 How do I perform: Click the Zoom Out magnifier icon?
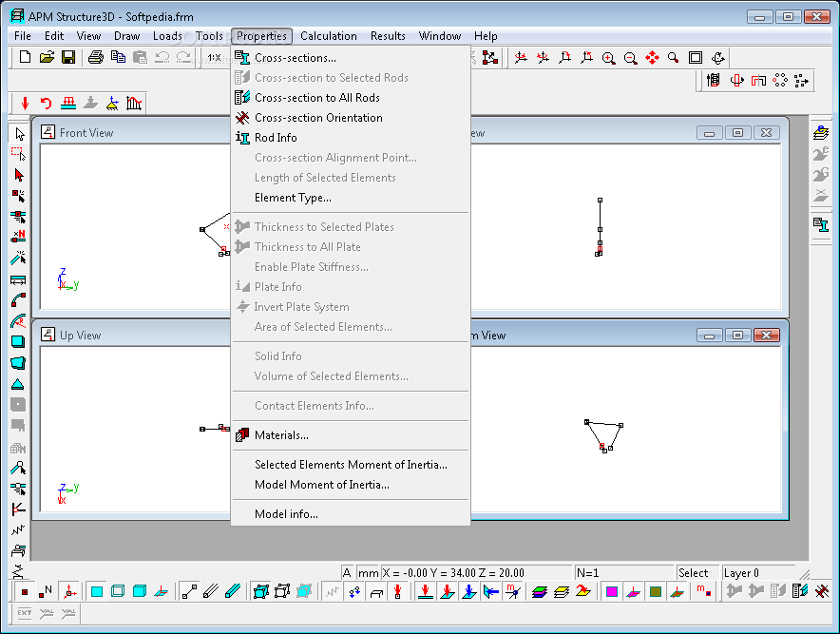click(x=631, y=58)
